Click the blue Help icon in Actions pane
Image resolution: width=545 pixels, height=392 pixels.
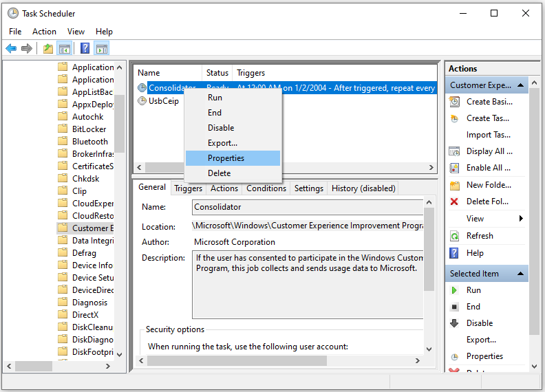454,253
